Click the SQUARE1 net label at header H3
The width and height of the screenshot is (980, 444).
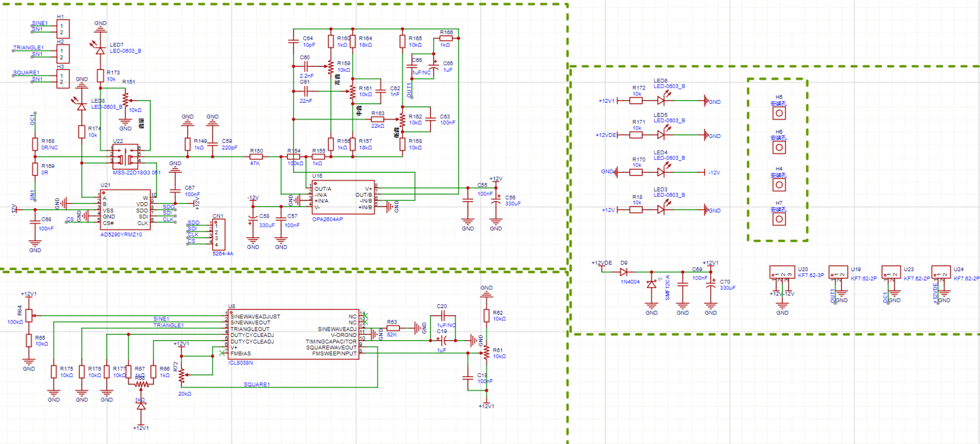tap(26, 73)
